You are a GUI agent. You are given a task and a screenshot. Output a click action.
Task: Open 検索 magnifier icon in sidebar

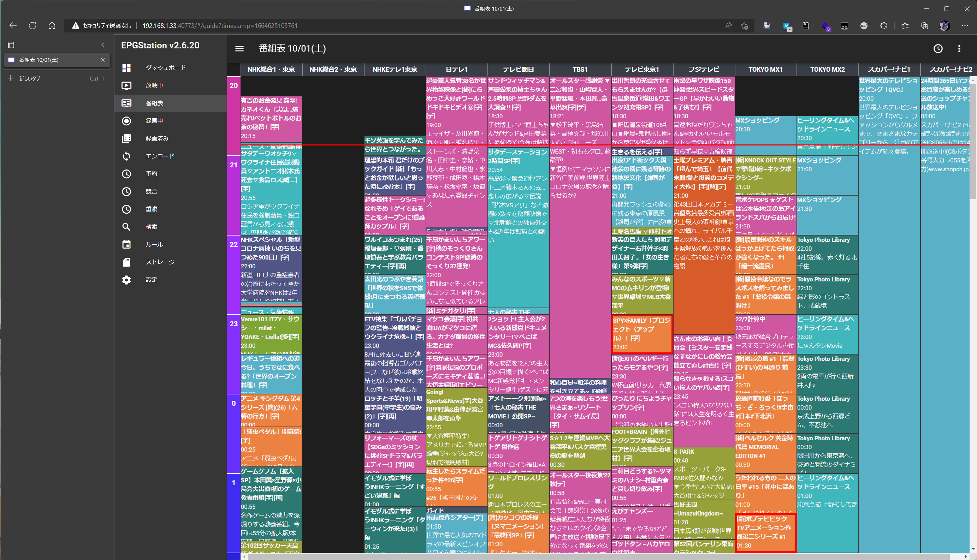[126, 227]
